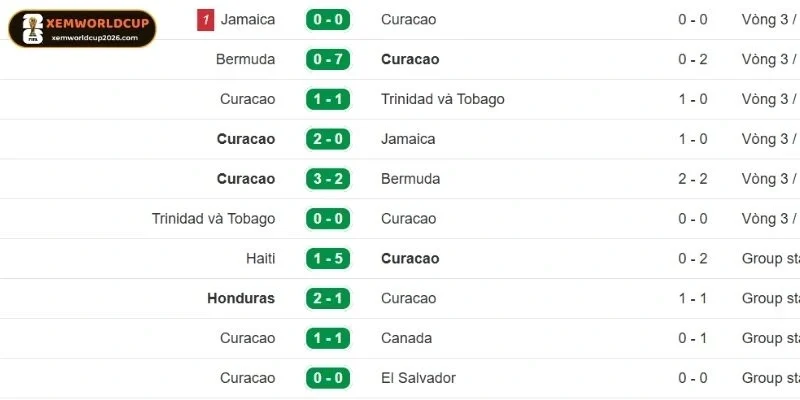Open the El Salvador team link
Viewport: 800px width, 400px height.
tap(419, 379)
